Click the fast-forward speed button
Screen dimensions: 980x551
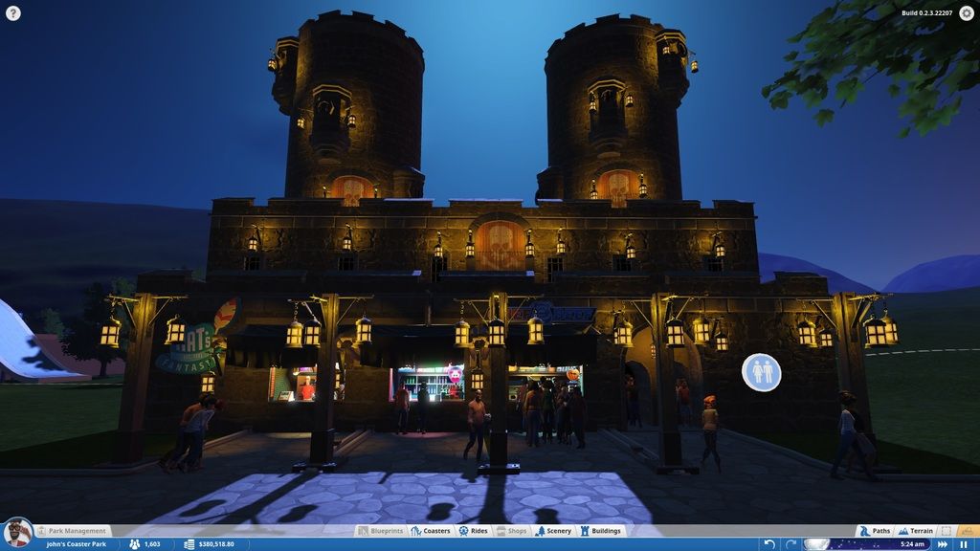(x=943, y=544)
